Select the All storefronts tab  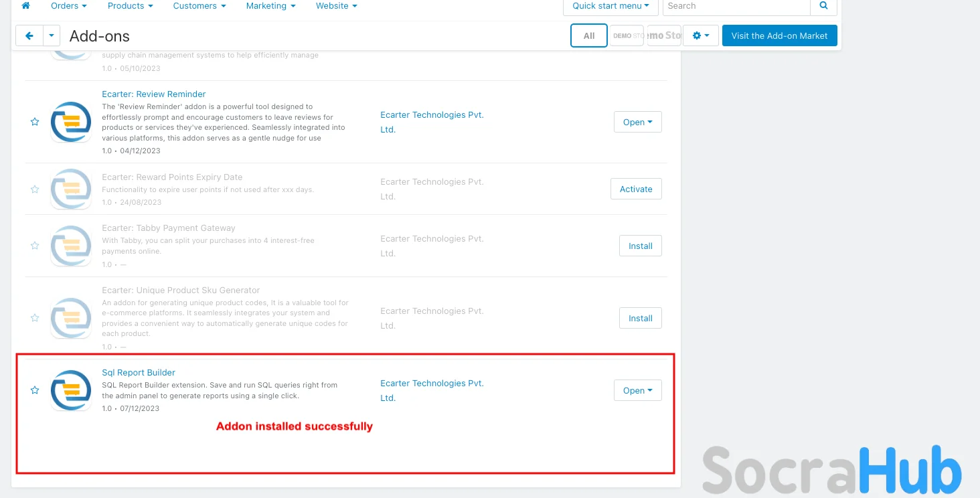click(x=589, y=36)
